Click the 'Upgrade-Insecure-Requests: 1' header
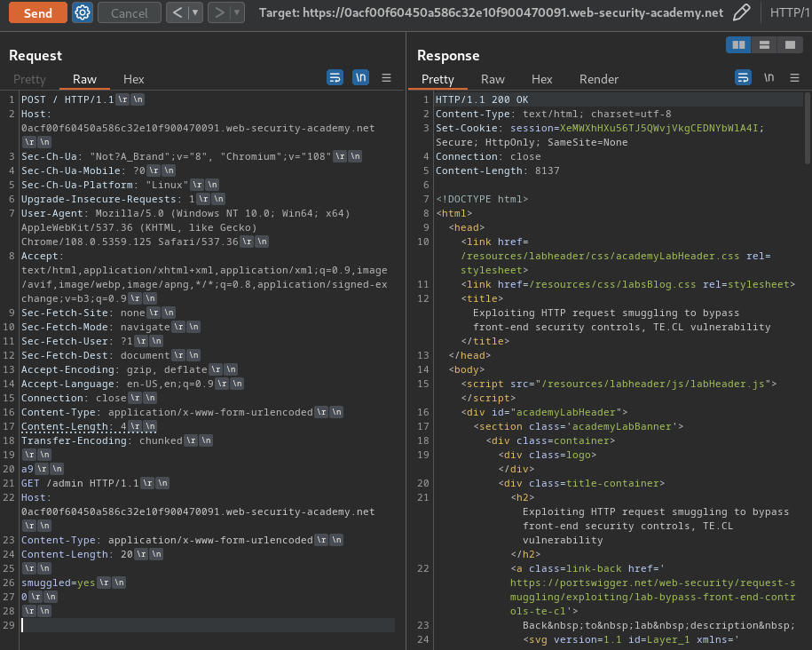 (x=107, y=199)
